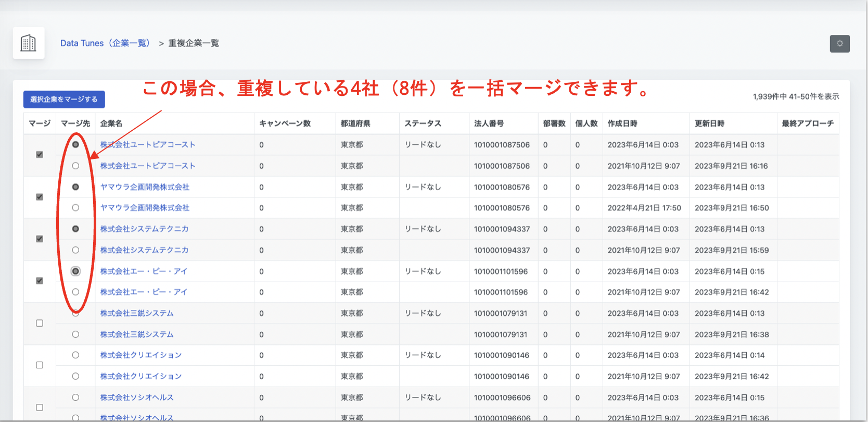Screen dimensions: 868x422
Task: Click the 個人数 column header
Action: pos(586,123)
